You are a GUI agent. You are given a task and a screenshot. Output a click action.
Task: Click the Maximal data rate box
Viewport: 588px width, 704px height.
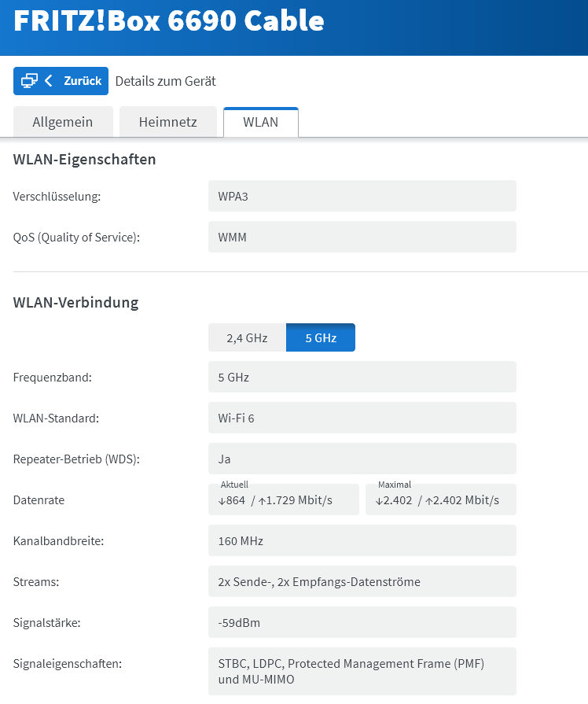(440, 499)
